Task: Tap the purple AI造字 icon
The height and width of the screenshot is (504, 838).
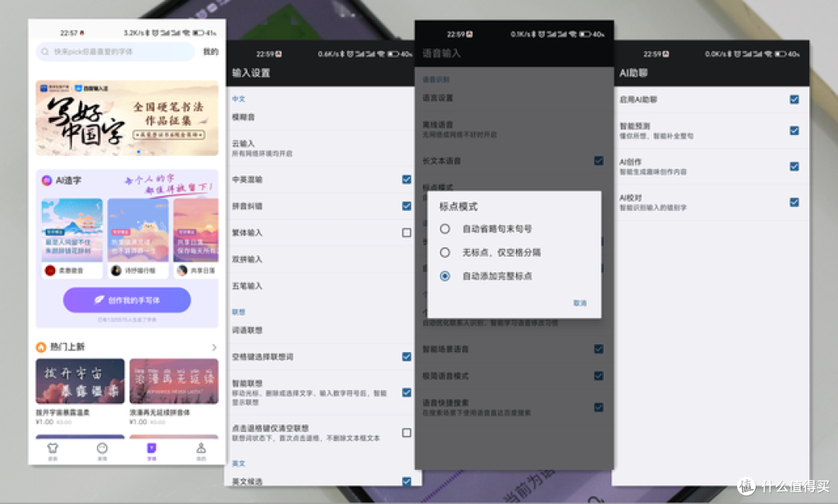Action: pyautogui.click(x=47, y=181)
